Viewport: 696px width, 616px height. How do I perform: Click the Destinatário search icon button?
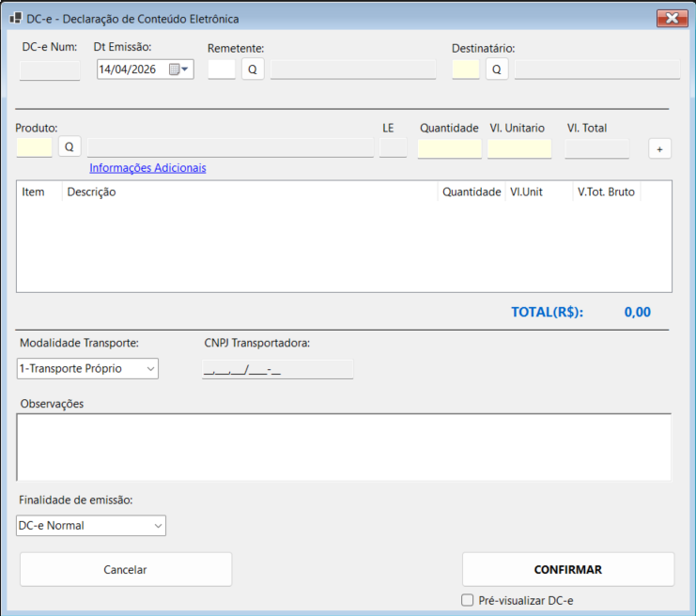[497, 69]
